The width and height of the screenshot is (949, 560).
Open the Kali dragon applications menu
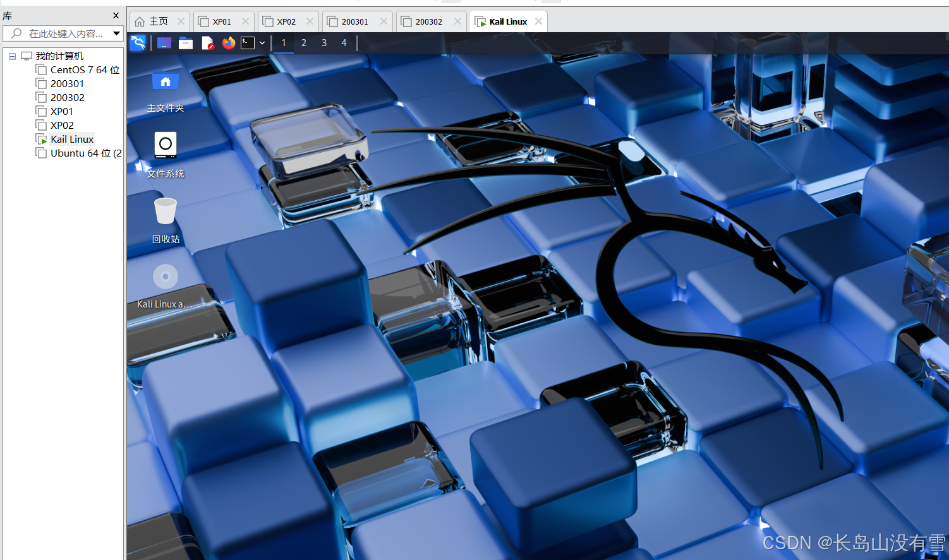pos(138,43)
